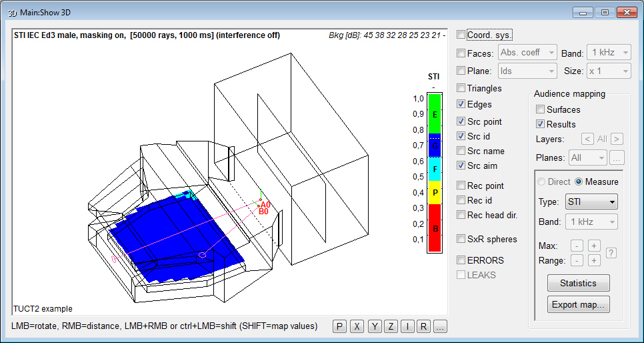Uncheck the Src aim checkbox
644x343 pixels.
pos(461,165)
